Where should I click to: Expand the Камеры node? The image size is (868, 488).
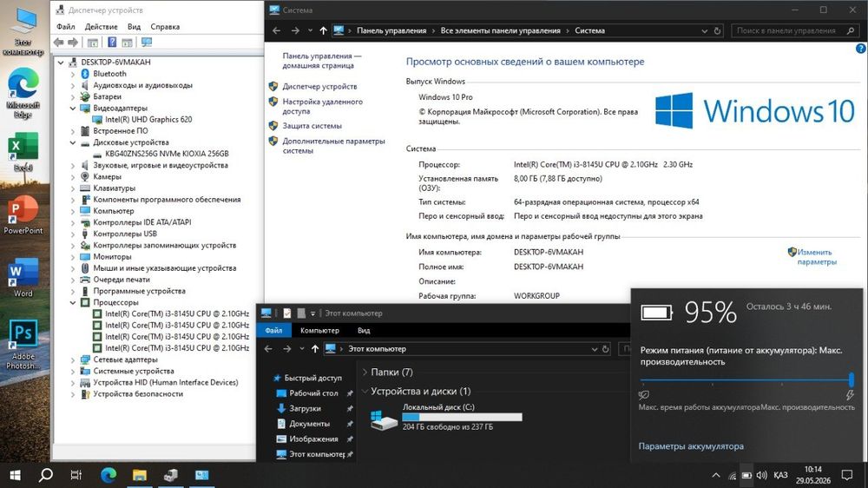73,176
